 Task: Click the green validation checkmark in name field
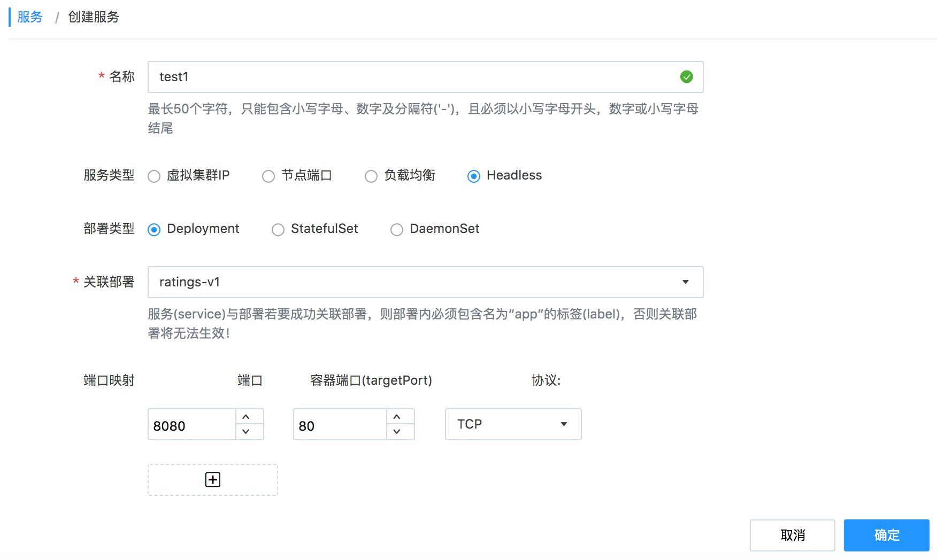point(686,77)
